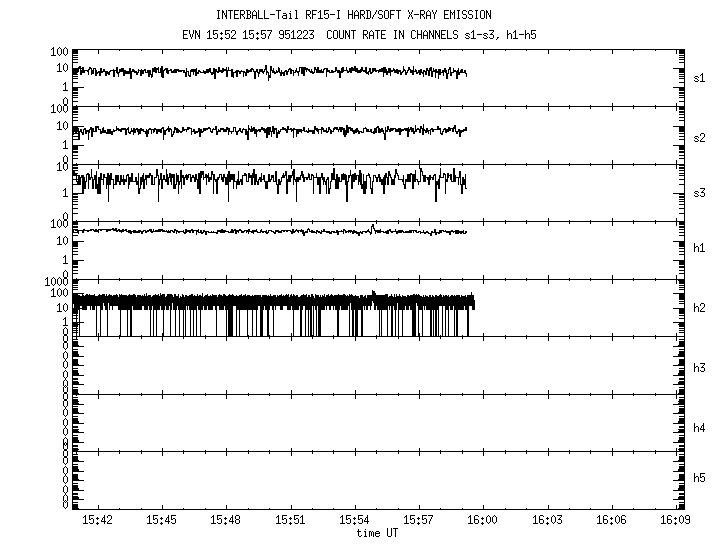Click the 15:51 time tick label

pyautogui.click(x=290, y=520)
